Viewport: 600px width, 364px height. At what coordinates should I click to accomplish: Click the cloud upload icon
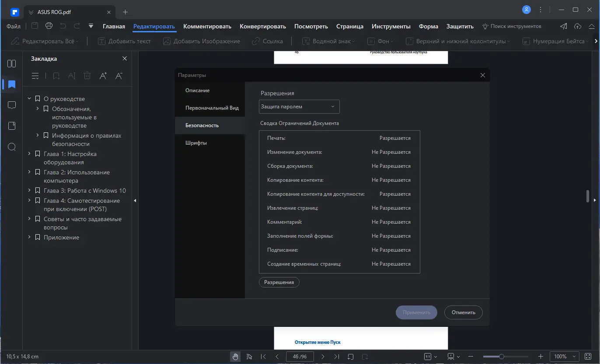click(x=578, y=26)
